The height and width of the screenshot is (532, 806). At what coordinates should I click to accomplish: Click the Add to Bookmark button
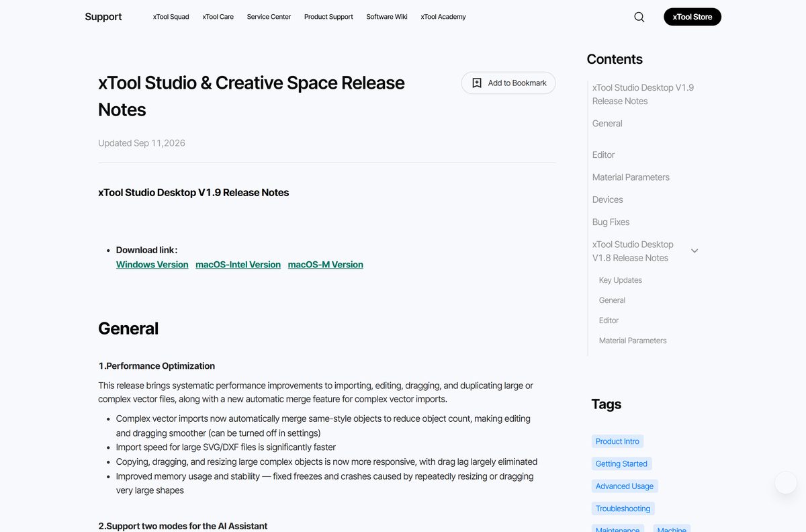point(508,83)
